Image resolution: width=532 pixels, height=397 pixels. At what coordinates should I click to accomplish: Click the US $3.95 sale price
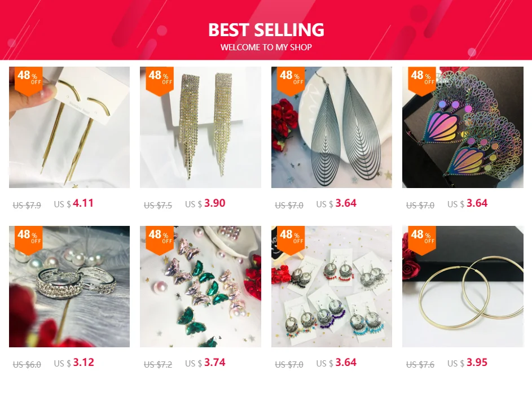(467, 363)
